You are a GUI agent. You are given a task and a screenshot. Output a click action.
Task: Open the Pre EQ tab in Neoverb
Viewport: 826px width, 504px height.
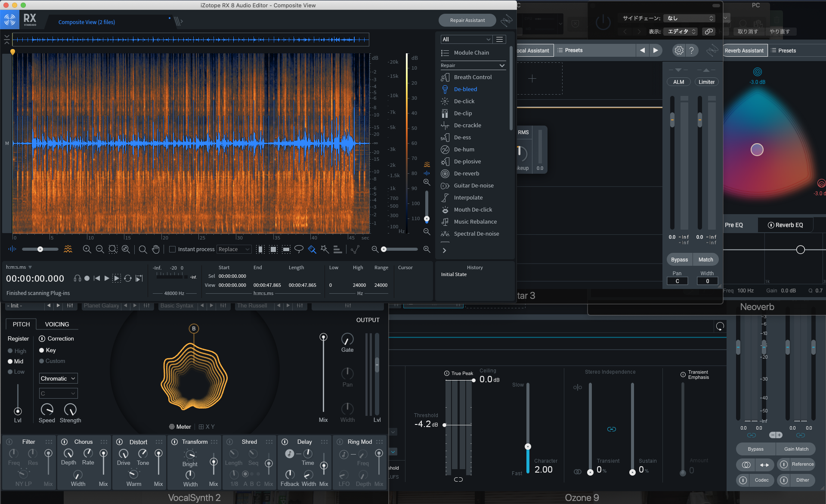[734, 225]
